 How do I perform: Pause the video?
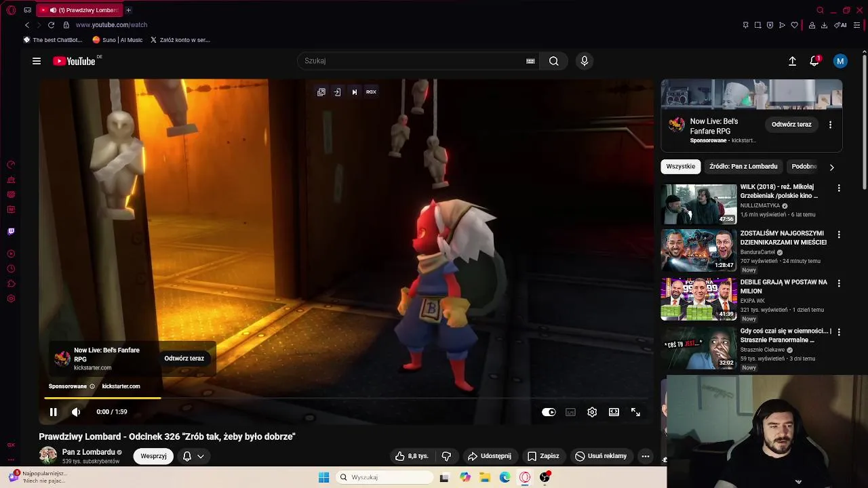[x=53, y=412]
